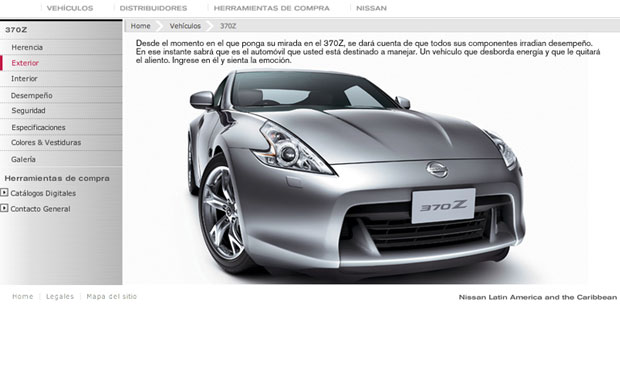Click the Nissan emblem on the car hood
The image size is (620, 380).
(437, 170)
